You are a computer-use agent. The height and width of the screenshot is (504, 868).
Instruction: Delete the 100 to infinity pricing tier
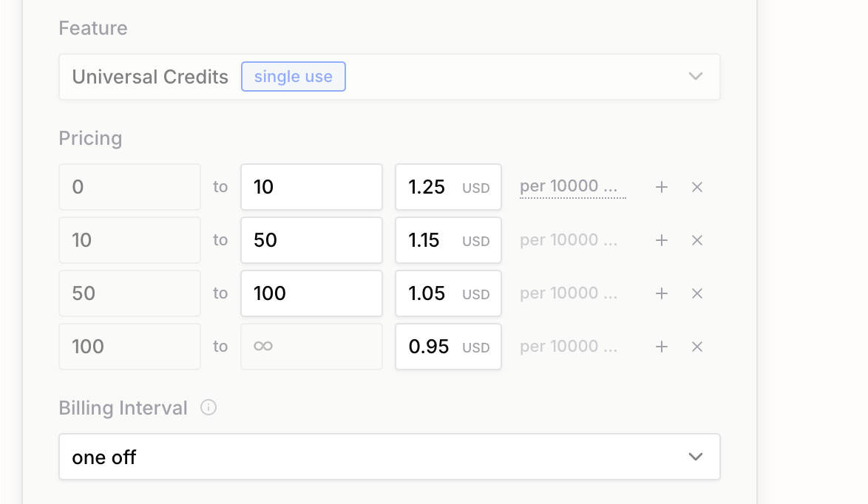pos(696,347)
